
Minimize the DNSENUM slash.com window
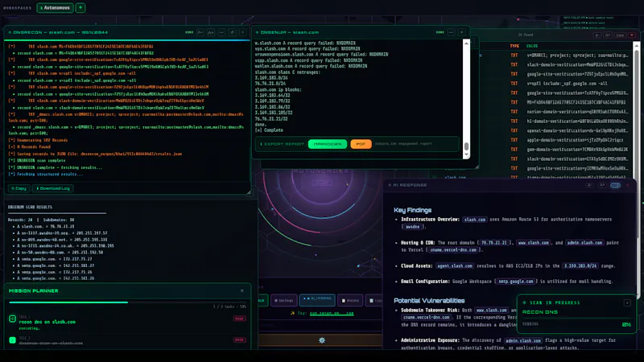pos(451,32)
